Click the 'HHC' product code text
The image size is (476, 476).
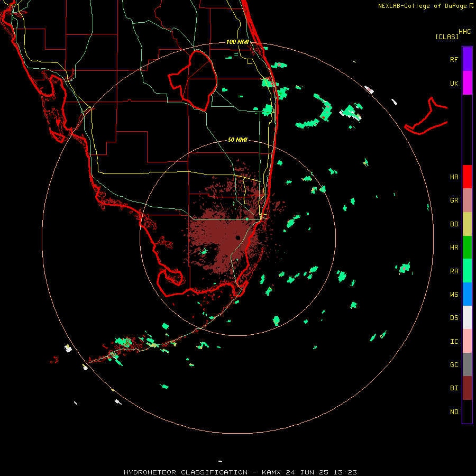[x=464, y=32]
